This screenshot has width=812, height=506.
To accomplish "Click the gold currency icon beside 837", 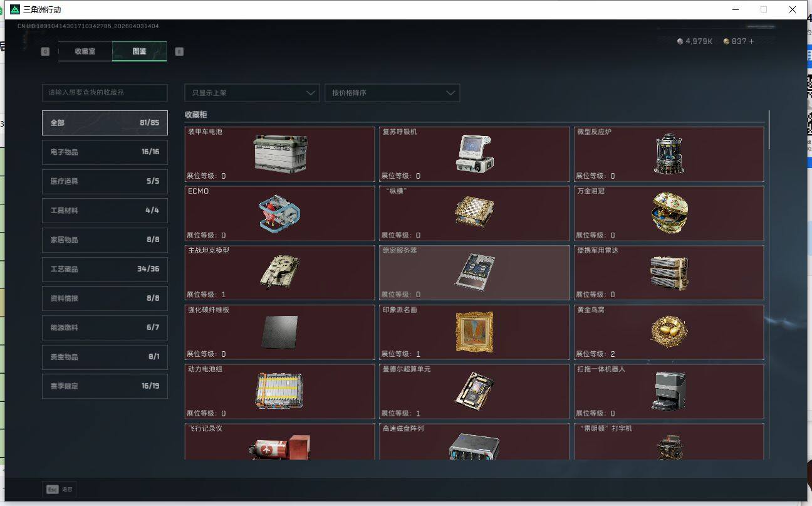I will pos(726,41).
